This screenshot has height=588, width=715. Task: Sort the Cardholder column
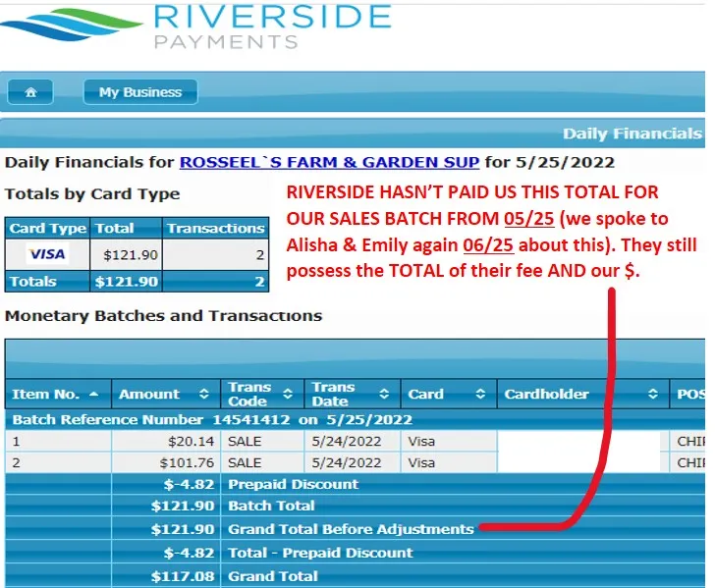[653, 394]
